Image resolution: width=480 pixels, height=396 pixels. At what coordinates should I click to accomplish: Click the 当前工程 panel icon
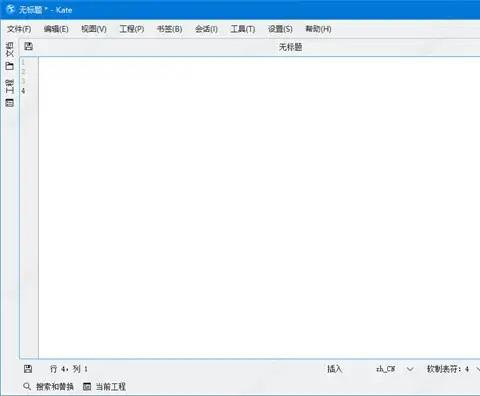(x=87, y=386)
